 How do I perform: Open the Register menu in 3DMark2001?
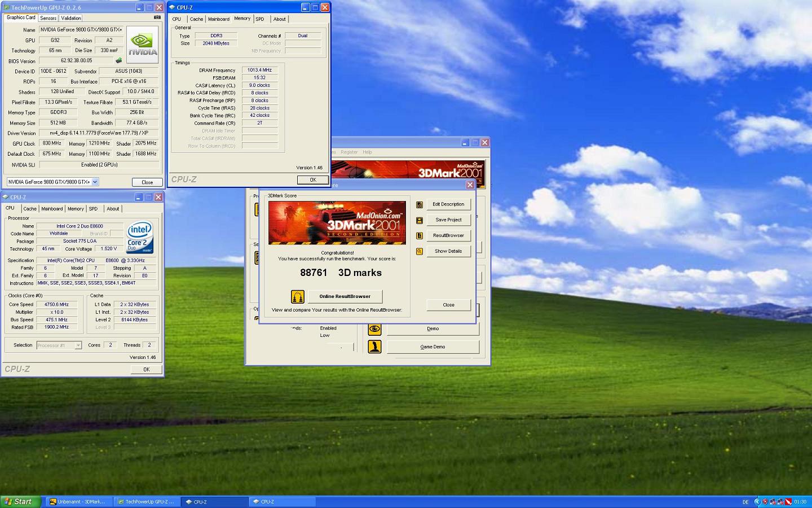349,152
